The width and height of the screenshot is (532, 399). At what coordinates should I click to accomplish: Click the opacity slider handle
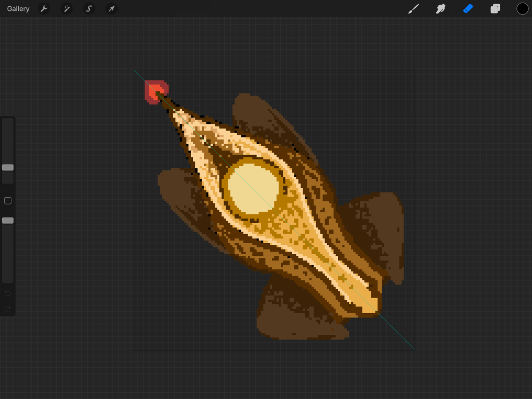[x=8, y=221]
